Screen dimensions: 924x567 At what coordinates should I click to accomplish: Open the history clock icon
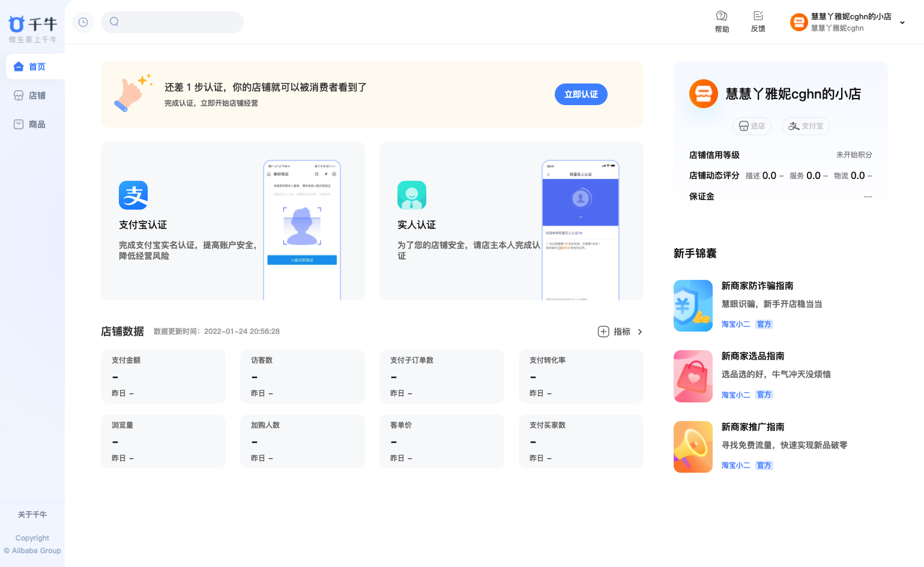click(x=83, y=22)
